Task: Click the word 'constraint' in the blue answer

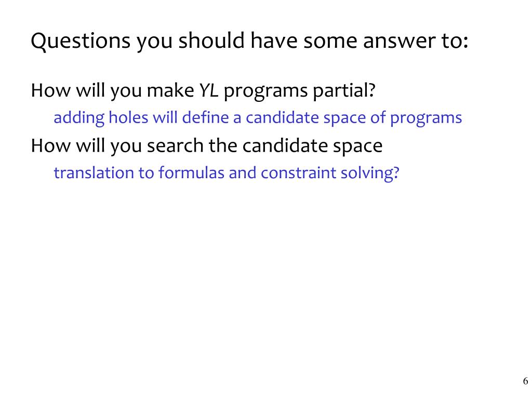Action: pos(298,172)
